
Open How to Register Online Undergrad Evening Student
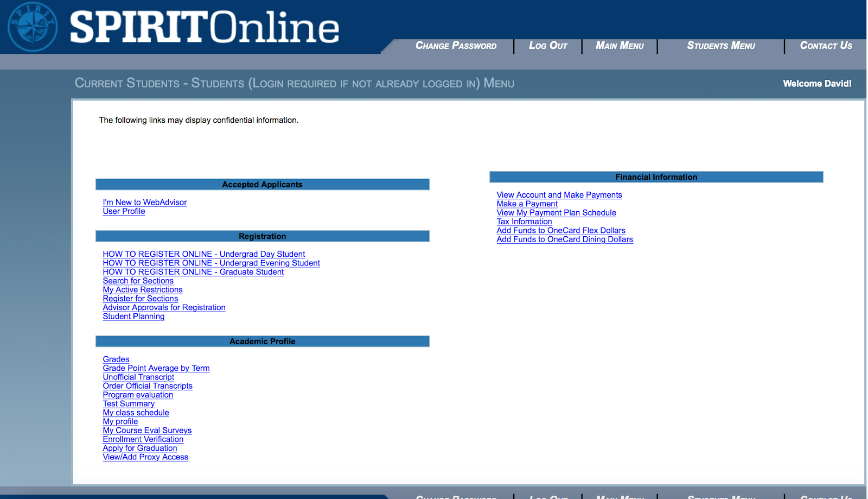pos(212,263)
